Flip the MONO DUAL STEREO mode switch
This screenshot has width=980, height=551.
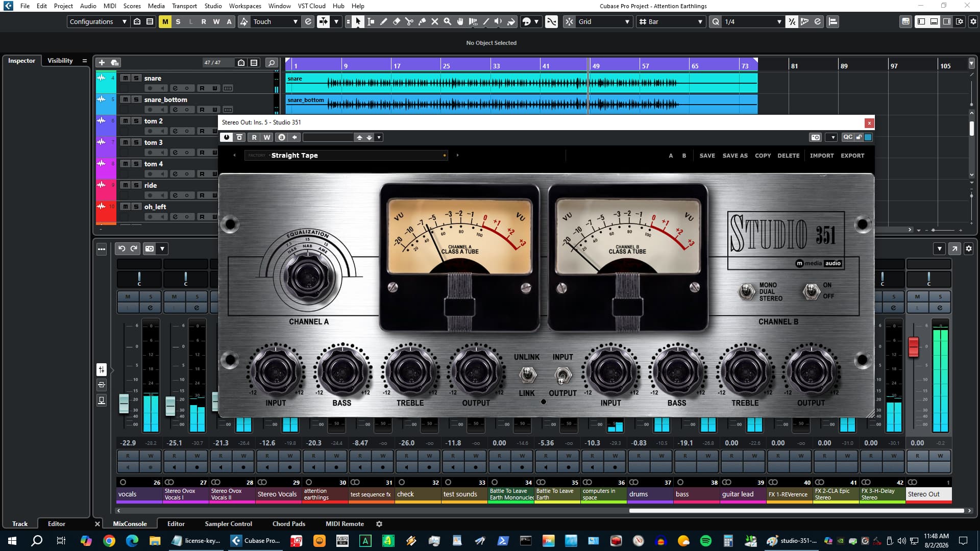746,291
